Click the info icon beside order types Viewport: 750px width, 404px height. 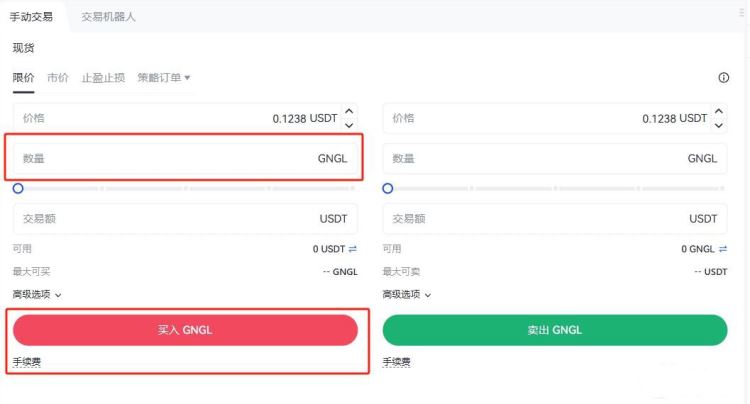[723, 78]
